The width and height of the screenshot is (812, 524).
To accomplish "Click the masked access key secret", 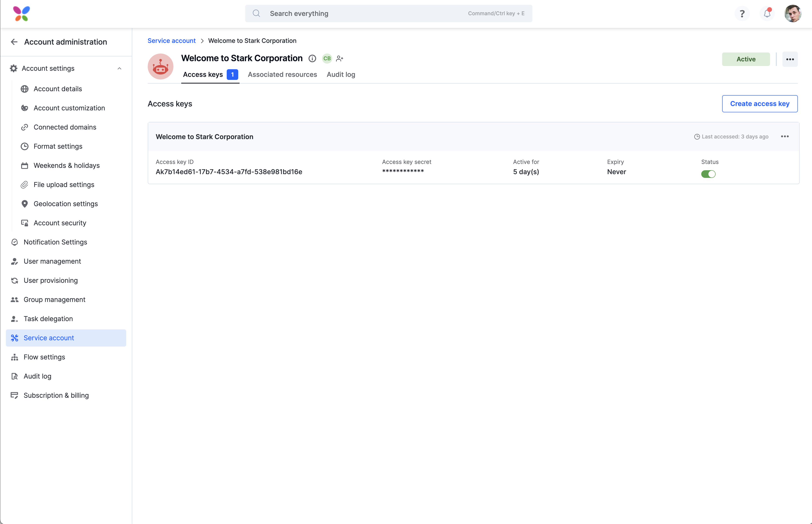I will [x=403, y=172].
